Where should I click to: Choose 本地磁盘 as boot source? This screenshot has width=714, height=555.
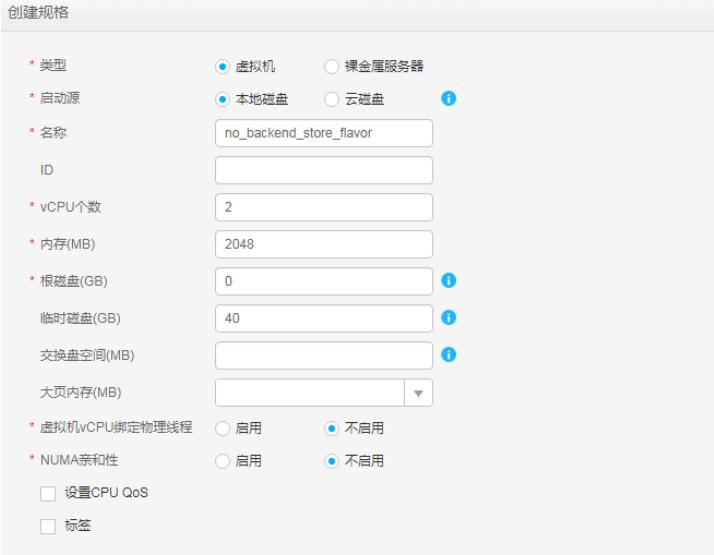[222, 99]
